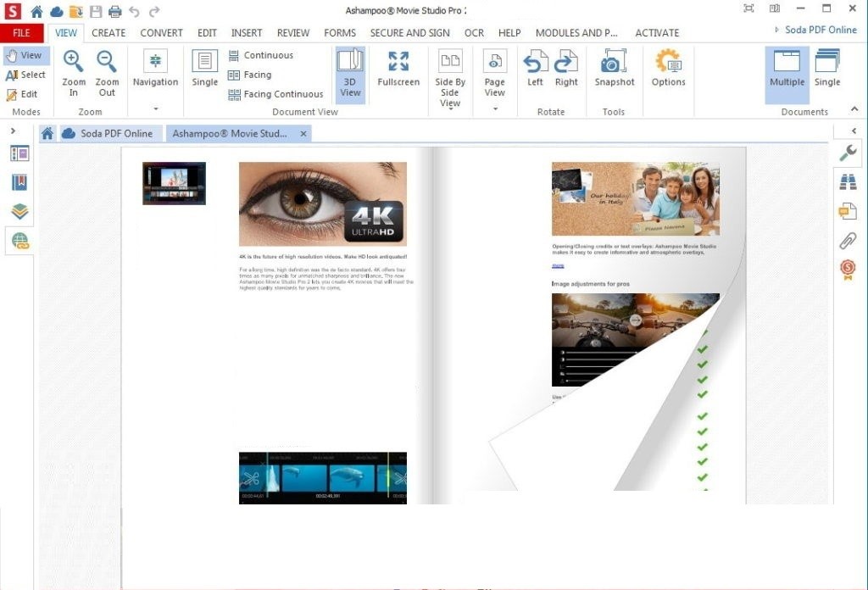This screenshot has width=868, height=590.
Task: Rotate the page Left
Action: coord(535,69)
